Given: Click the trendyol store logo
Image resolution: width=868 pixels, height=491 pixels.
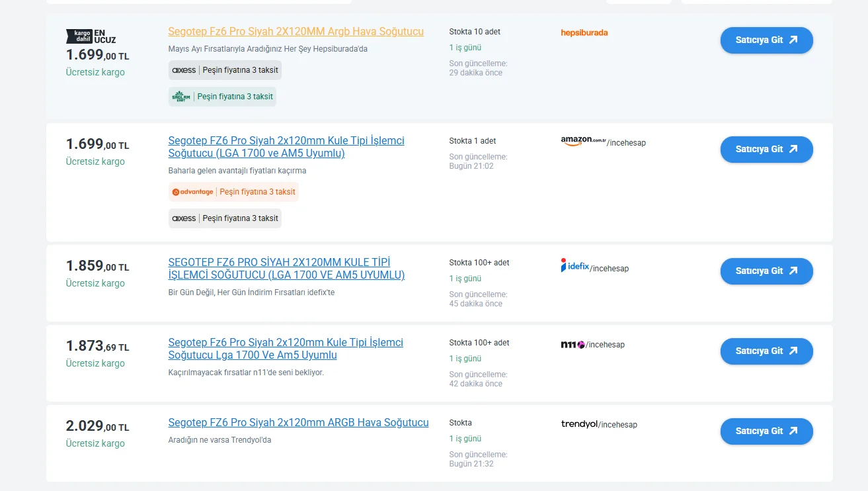Looking at the screenshot, I should [579, 424].
